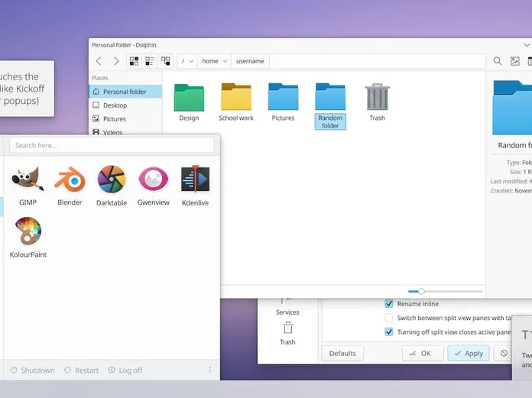Toggle previews icon in Dolphin toolbar
Screen dimensions: 532x398
[515, 61]
